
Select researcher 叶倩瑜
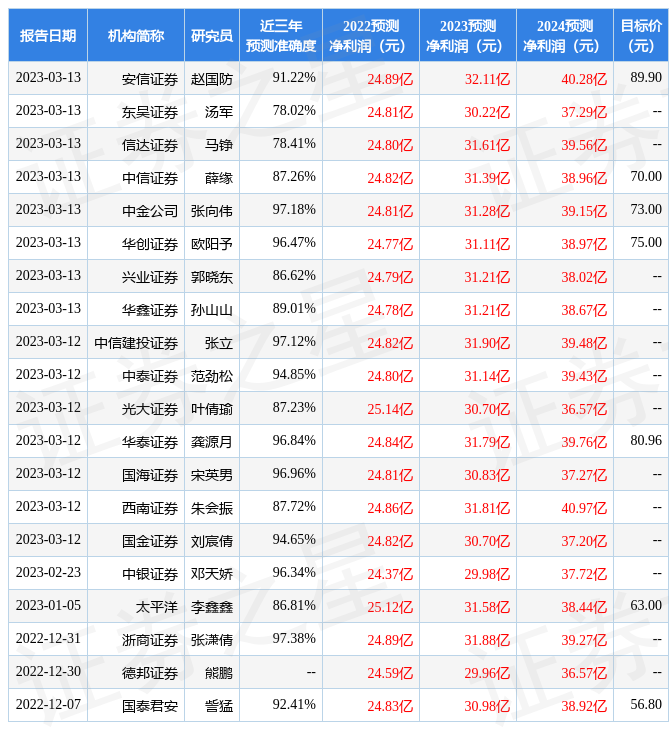(x=212, y=410)
